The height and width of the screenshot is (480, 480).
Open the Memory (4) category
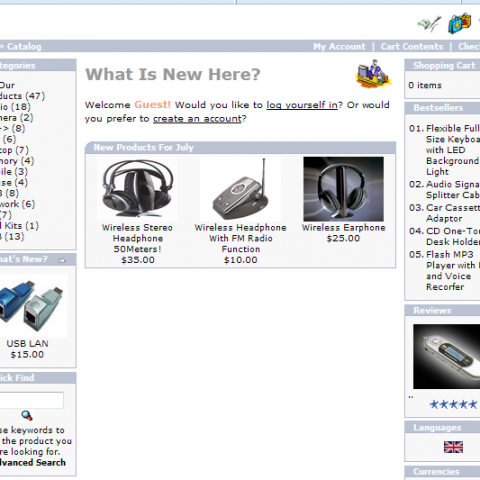click(17, 161)
